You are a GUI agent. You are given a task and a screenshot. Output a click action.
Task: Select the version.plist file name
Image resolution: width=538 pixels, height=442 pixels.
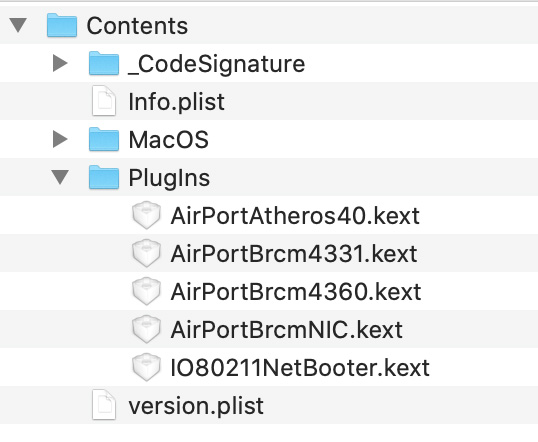tap(196, 406)
